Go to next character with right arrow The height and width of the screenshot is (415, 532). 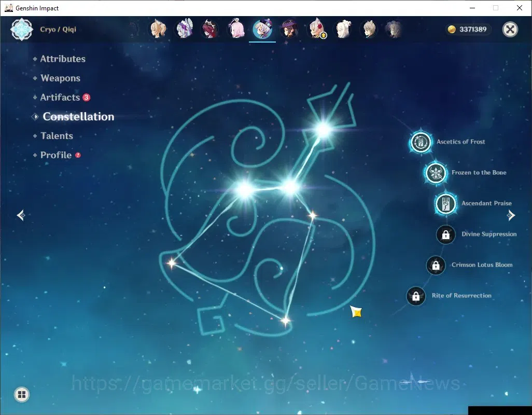click(x=511, y=215)
